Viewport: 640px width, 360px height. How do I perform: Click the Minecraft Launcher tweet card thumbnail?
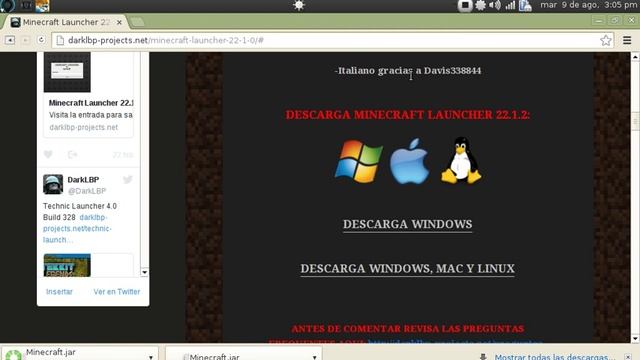coord(67,72)
